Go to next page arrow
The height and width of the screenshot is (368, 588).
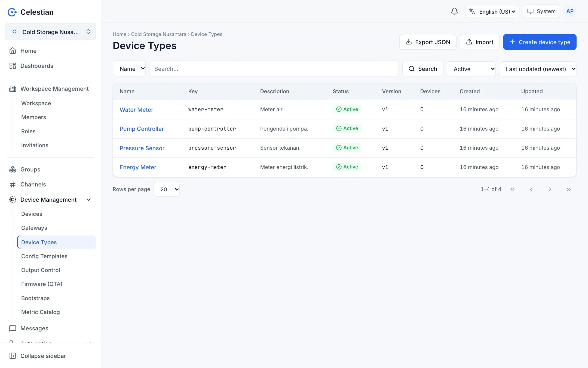550,189
